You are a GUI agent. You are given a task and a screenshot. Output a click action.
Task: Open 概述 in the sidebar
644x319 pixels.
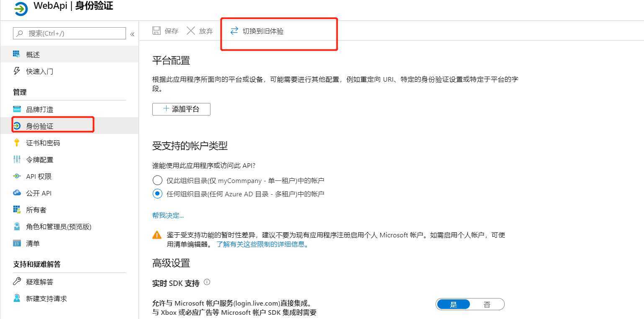pos(69,54)
